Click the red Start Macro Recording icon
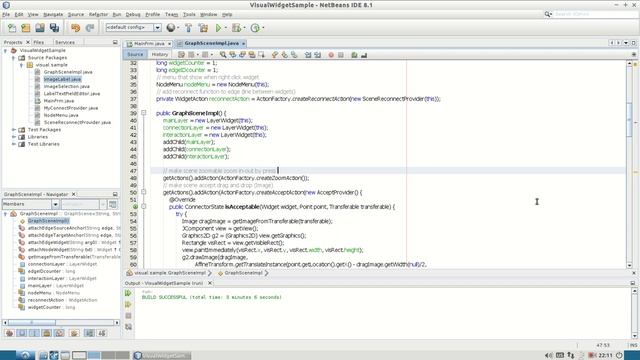 point(331,54)
